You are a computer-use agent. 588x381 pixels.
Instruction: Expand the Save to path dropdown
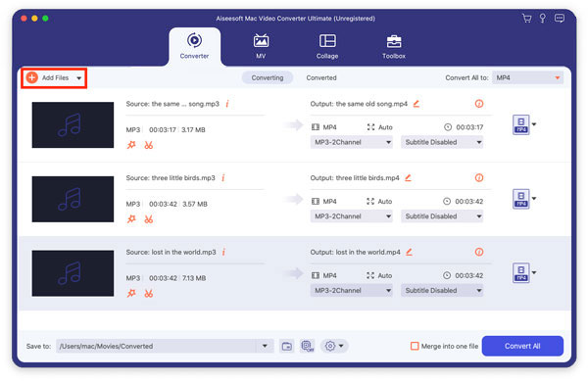click(265, 346)
